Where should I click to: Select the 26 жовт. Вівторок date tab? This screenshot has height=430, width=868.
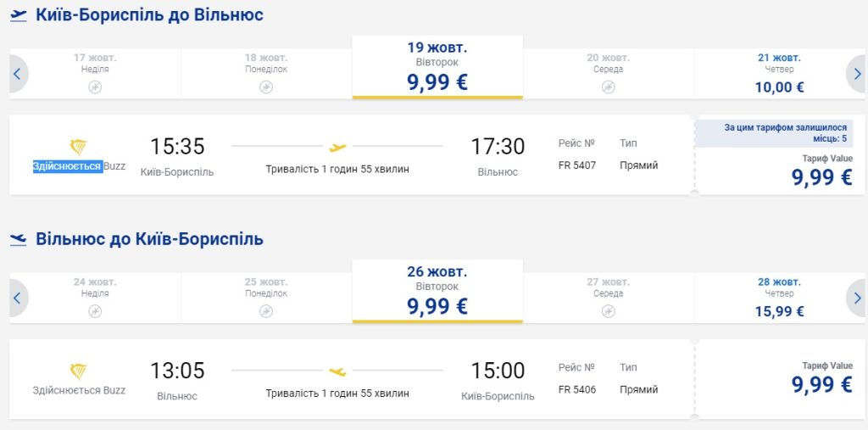(x=437, y=290)
